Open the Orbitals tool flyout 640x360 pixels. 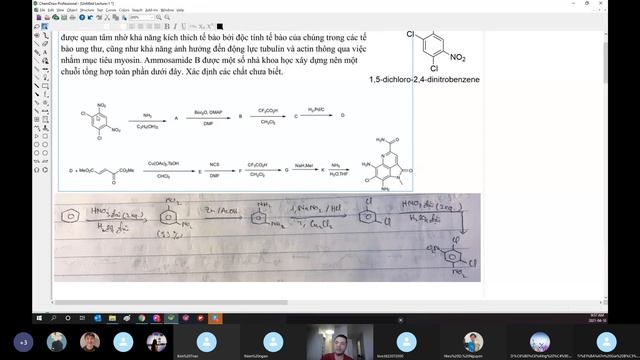pyautogui.click(x=45, y=77)
